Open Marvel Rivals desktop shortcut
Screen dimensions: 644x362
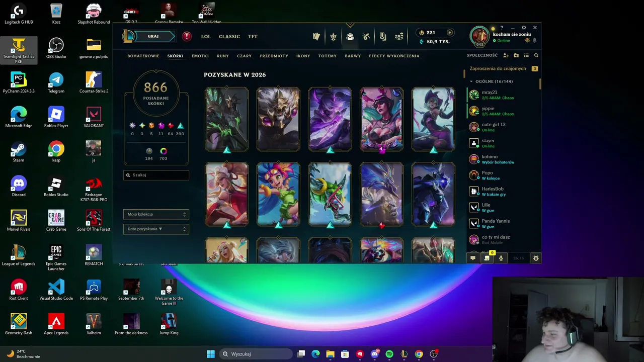coord(19,221)
